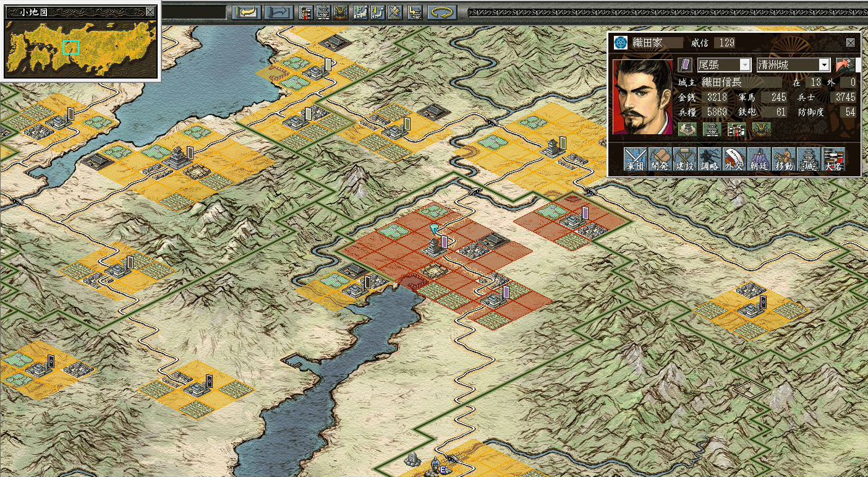Click the yellow back-arrow scroll toolbar icon
Viewport: 868px width, 477px height.
(x=247, y=12)
